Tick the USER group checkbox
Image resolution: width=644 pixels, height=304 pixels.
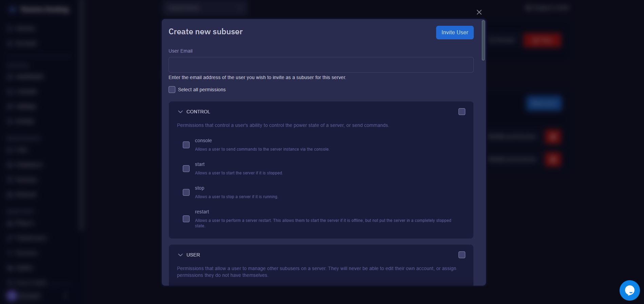pos(462,255)
